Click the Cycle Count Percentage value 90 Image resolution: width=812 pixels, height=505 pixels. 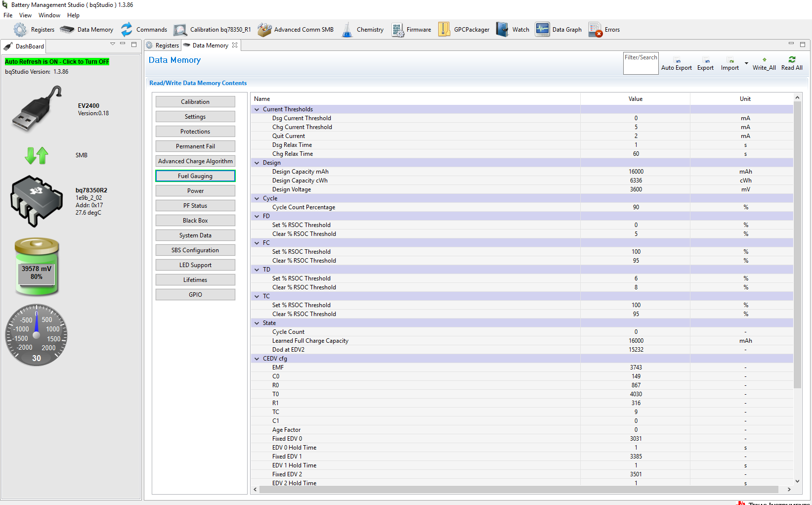pyautogui.click(x=636, y=207)
